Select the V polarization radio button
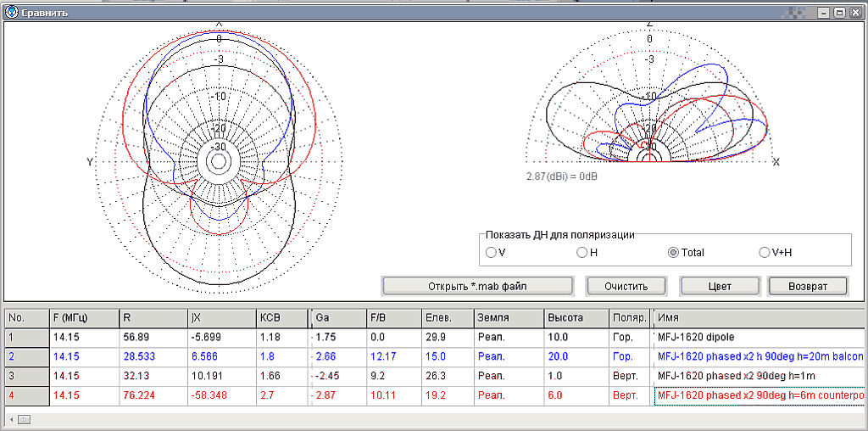This screenshot has width=868, height=431. (491, 252)
